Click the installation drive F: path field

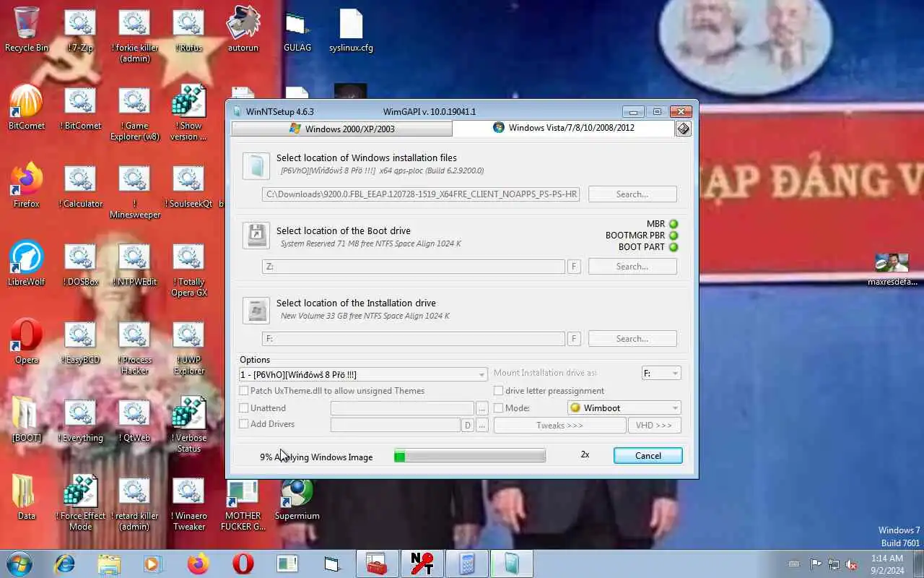point(414,339)
